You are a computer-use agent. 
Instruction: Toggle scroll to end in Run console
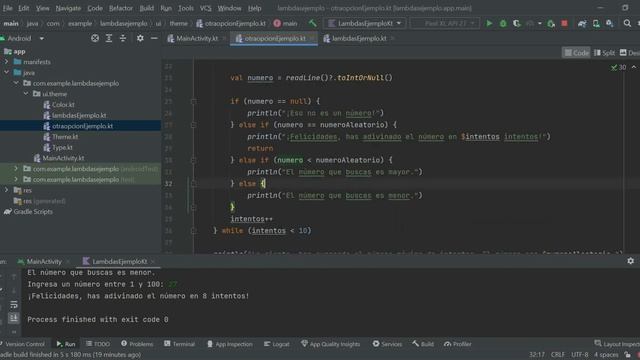pos(13,317)
